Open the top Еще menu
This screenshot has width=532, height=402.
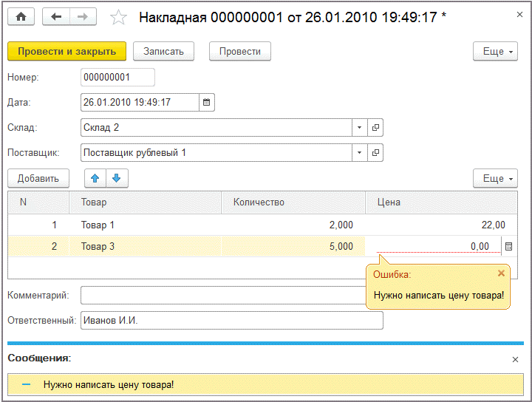point(495,51)
